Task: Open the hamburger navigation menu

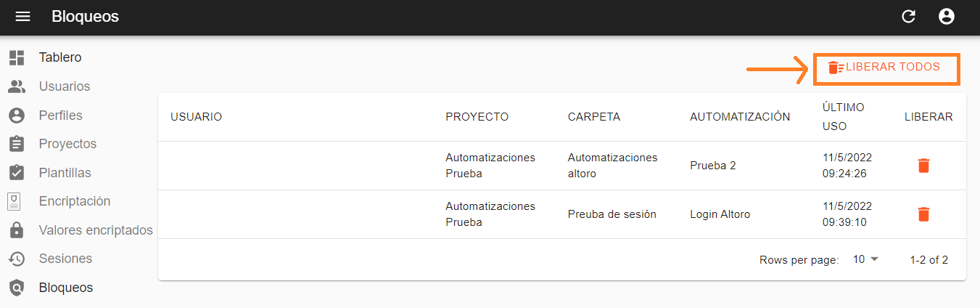Action: 23,16
